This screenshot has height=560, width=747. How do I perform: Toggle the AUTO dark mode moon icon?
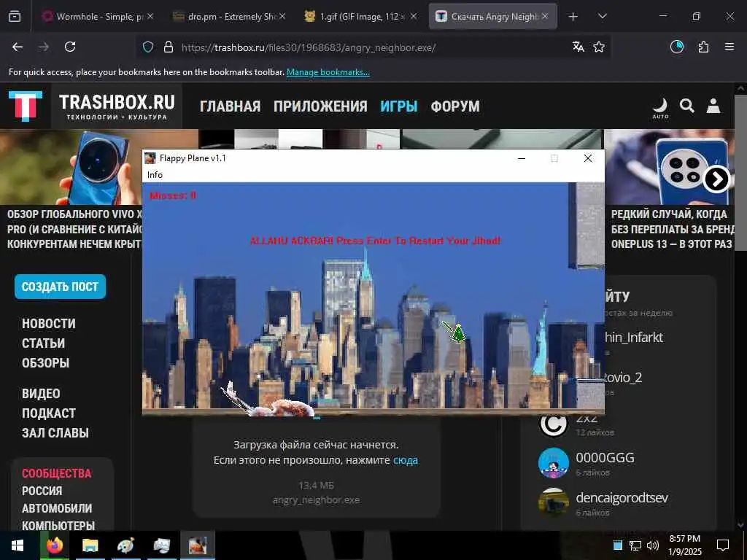click(x=660, y=108)
